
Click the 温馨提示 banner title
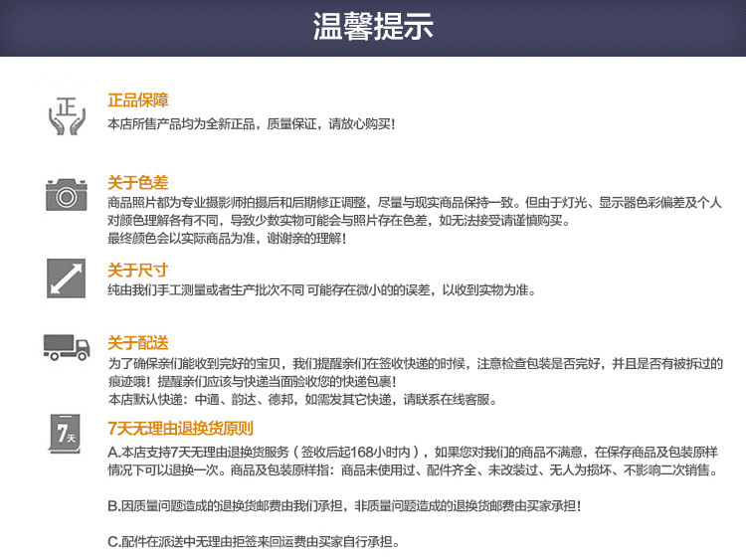373,26
